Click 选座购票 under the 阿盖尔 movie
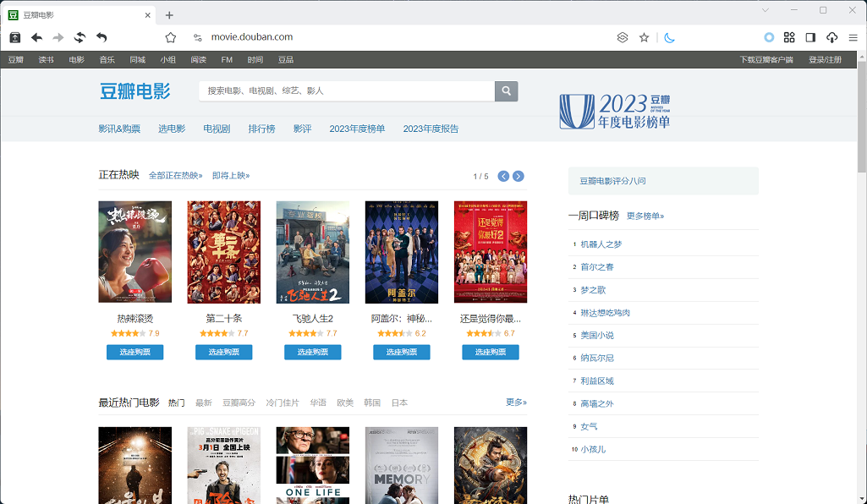 tap(402, 352)
